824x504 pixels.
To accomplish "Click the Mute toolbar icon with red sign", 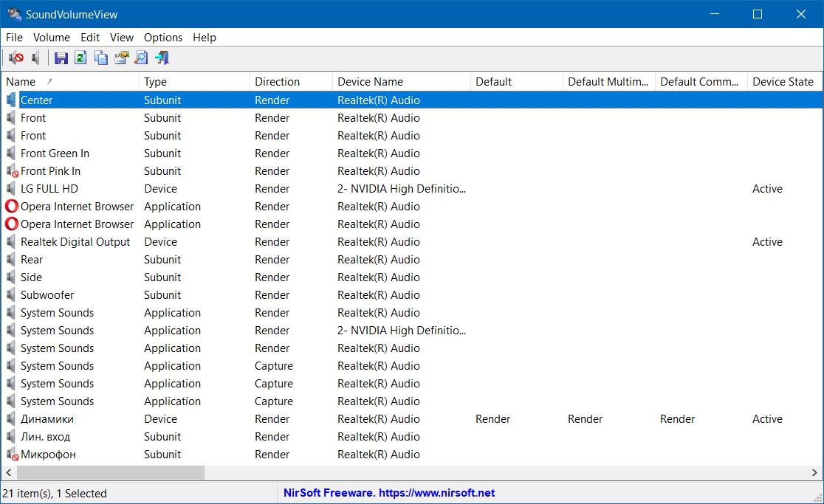I will (16, 58).
